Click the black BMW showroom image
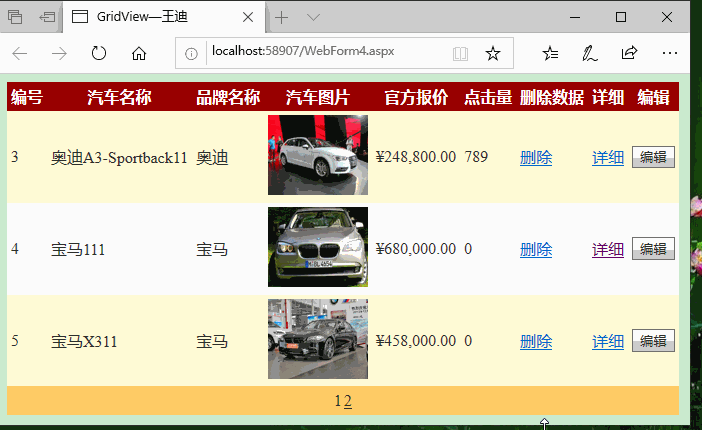This screenshot has height=430, width=702. [x=318, y=339]
